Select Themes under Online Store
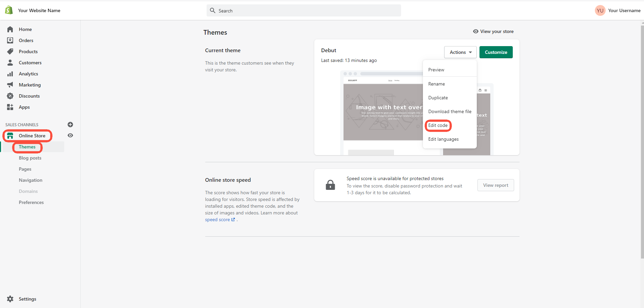This screenshot has width=644, height=308. coord(27,147)
